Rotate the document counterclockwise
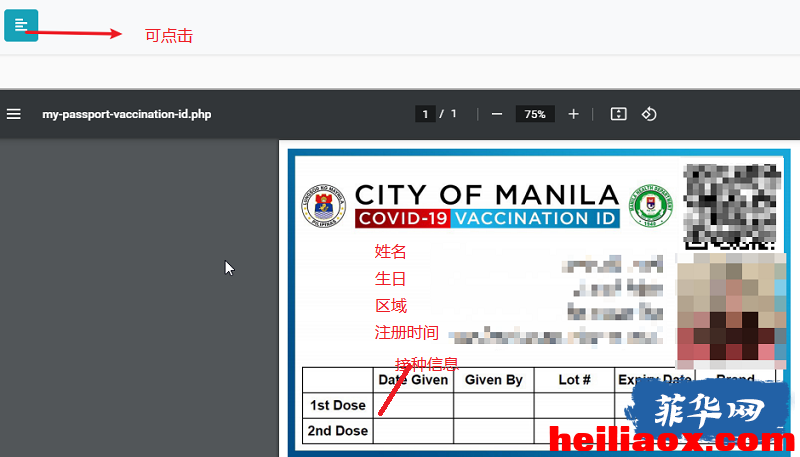 649,114
